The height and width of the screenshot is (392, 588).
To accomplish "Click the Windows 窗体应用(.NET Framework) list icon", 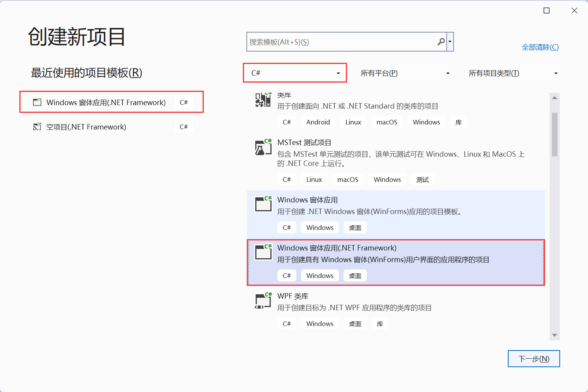I will coord(263,252).
